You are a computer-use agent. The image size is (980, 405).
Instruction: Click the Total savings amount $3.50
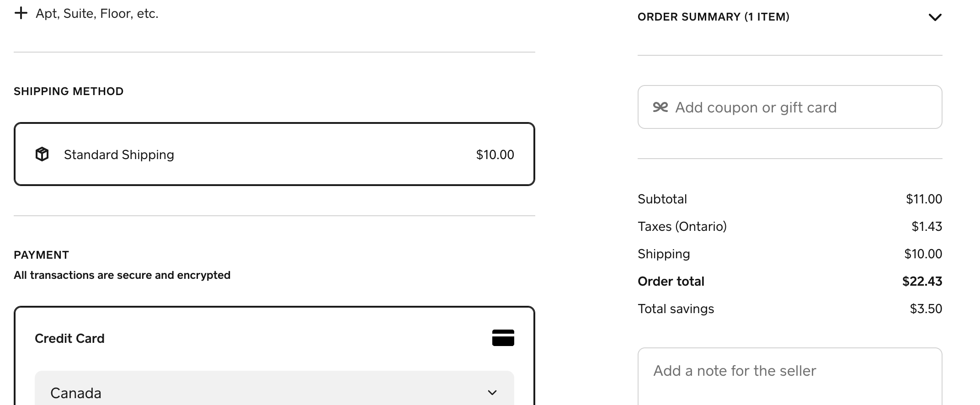click(x=926, y=309)
